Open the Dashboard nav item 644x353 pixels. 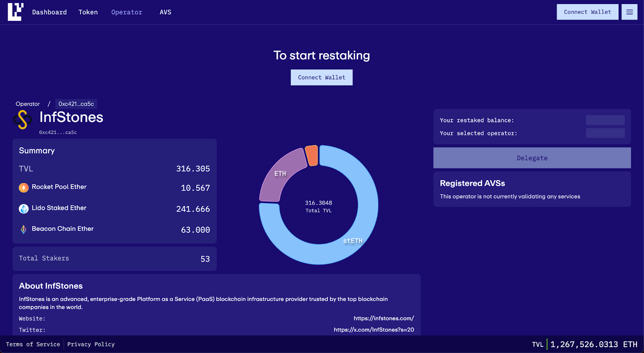tap(50, 12)
